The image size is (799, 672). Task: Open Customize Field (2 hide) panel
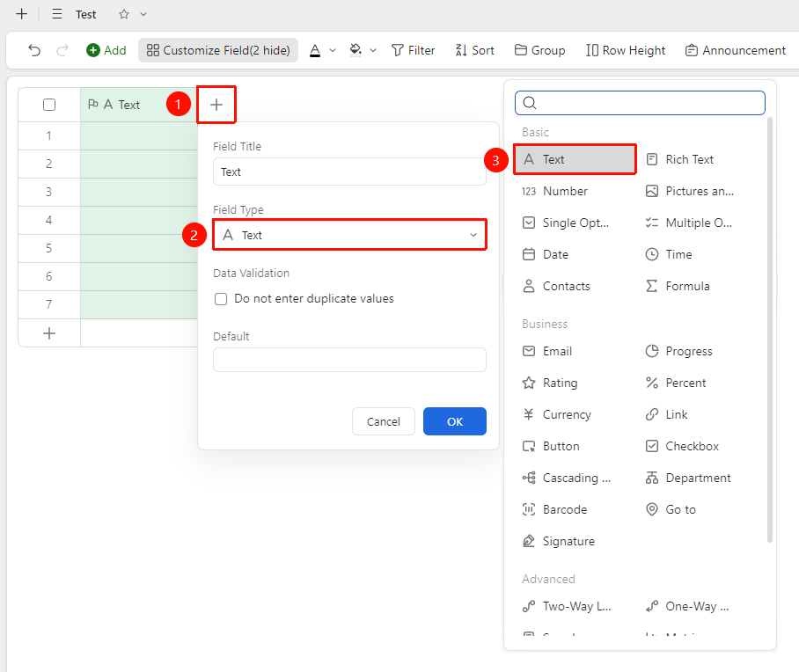[x=218, y=50]
